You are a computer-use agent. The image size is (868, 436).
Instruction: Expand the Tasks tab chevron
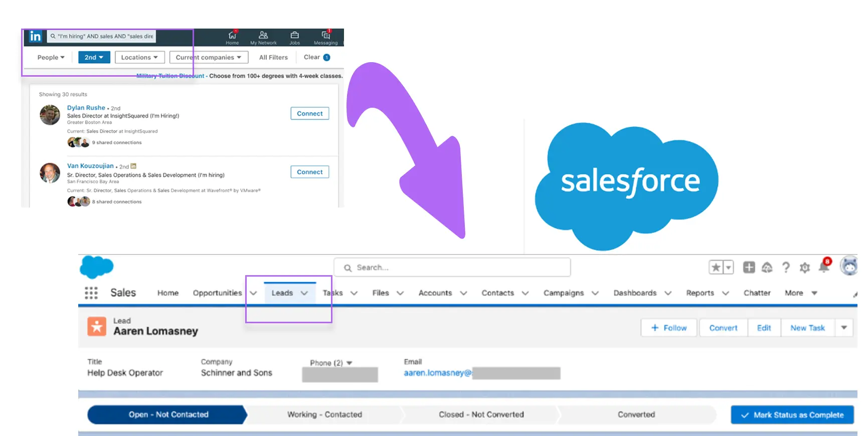(354, 293)
